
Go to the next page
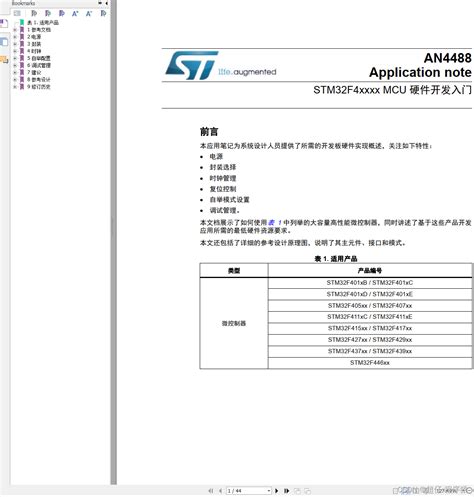[277, 491]
